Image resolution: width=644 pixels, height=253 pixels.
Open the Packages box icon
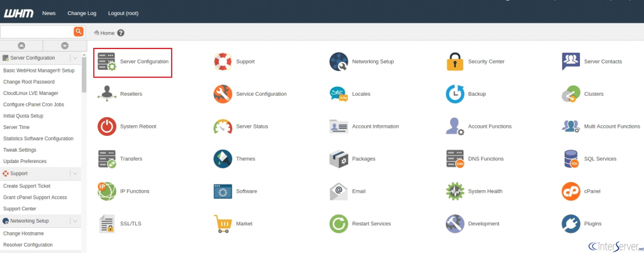pos(339,159)
